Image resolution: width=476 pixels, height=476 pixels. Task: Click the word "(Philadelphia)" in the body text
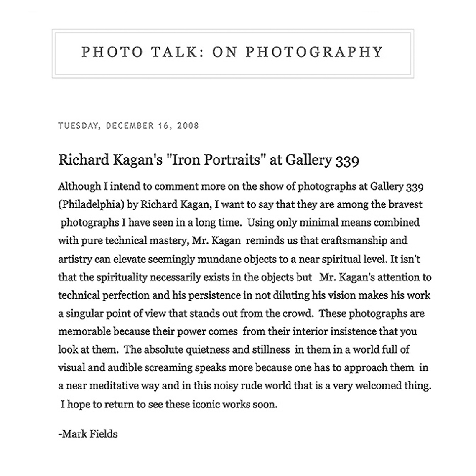(x=91, y=205)
